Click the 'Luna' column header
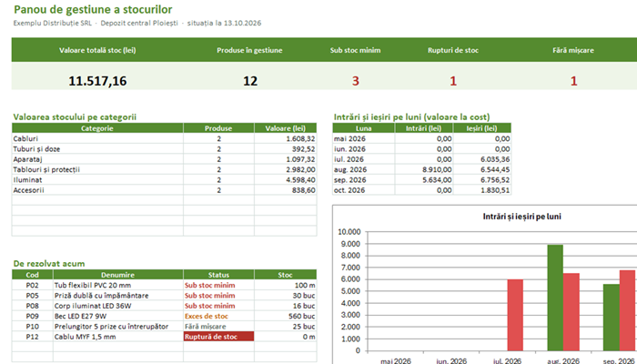Image resolution: width=637 pixels, height=364 pixels. [364, 128]
